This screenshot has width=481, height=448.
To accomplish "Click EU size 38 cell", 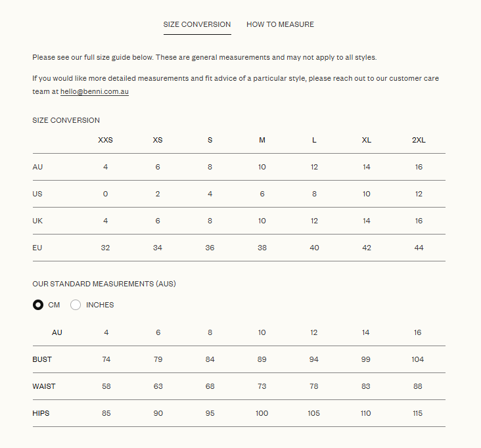I will pos(262,248).
